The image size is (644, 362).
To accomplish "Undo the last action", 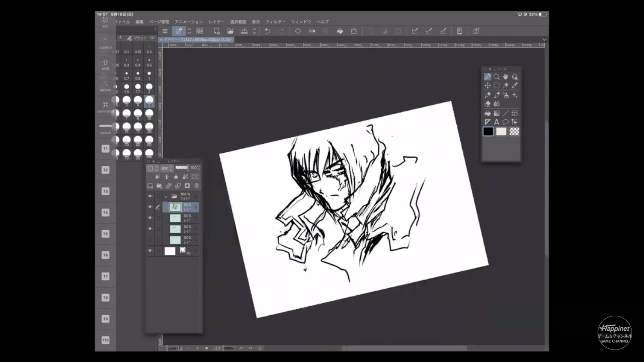I will pos(267,31).
